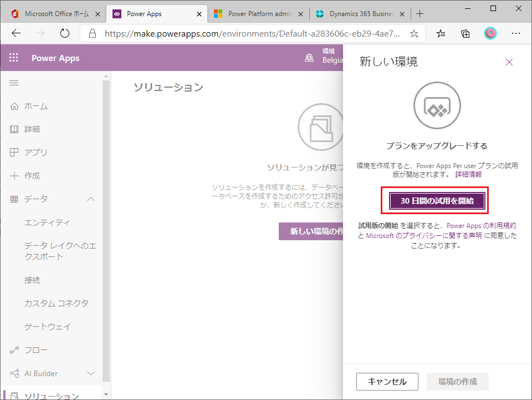Open the browser Favorites list icon
This screenshot has height=400, width=532.
click(441, 33)
